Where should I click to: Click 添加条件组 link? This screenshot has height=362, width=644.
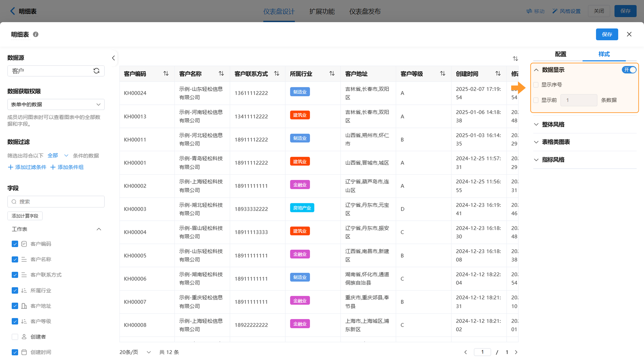67,167
